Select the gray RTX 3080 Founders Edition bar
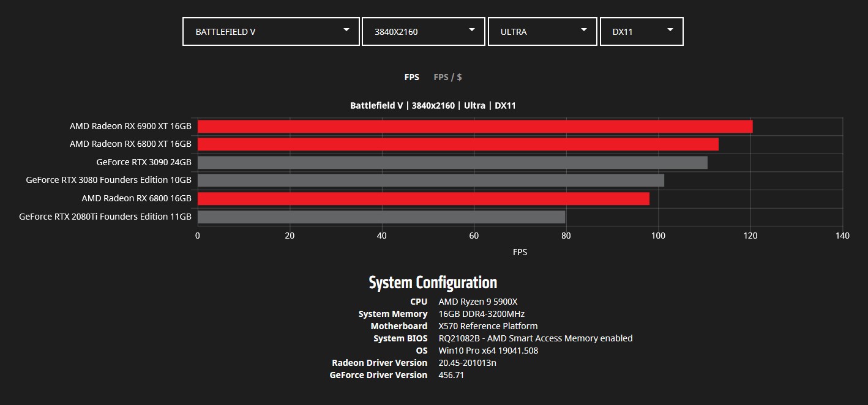 [430, 180]
